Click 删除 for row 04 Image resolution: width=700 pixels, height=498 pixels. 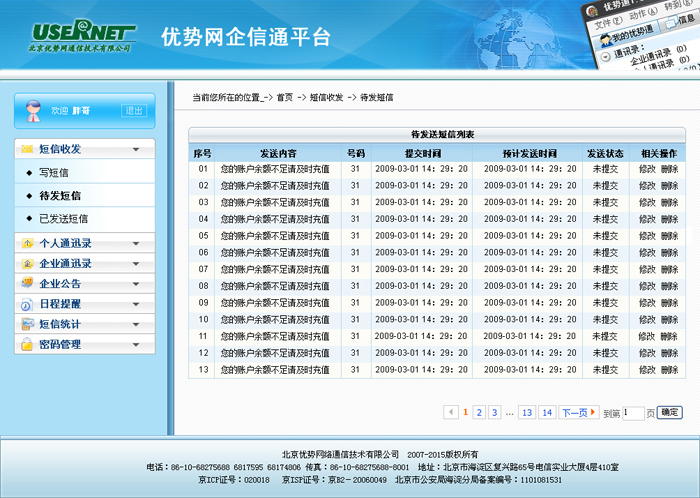670,219
